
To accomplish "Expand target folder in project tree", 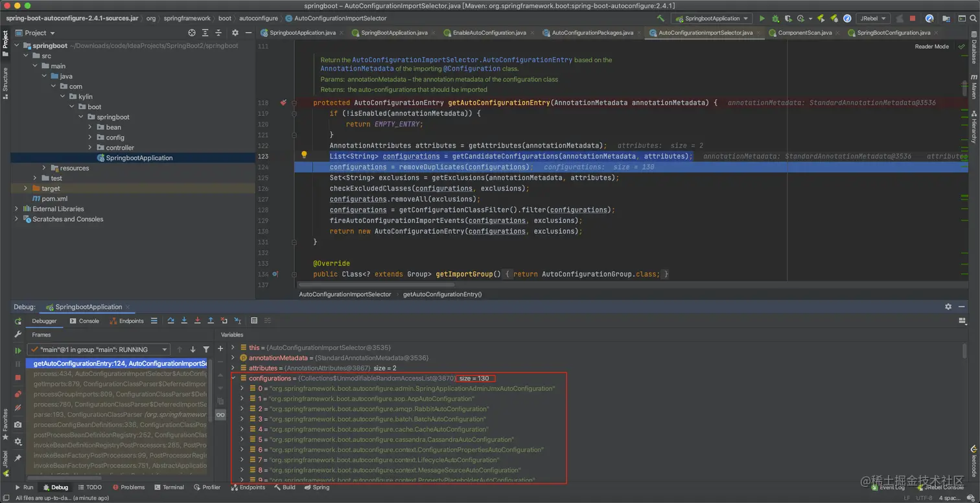I will point(26,188).
